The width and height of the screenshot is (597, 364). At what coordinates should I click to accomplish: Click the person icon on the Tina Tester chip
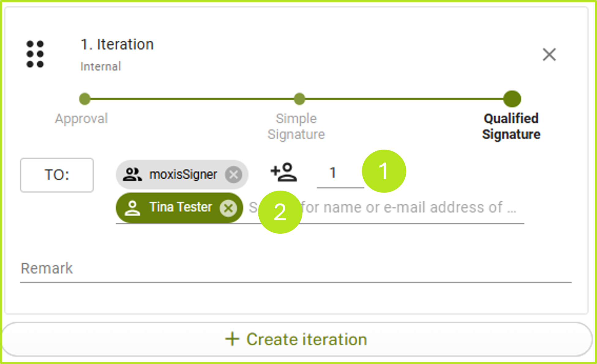pyautogui.click(x=133, y=208)
